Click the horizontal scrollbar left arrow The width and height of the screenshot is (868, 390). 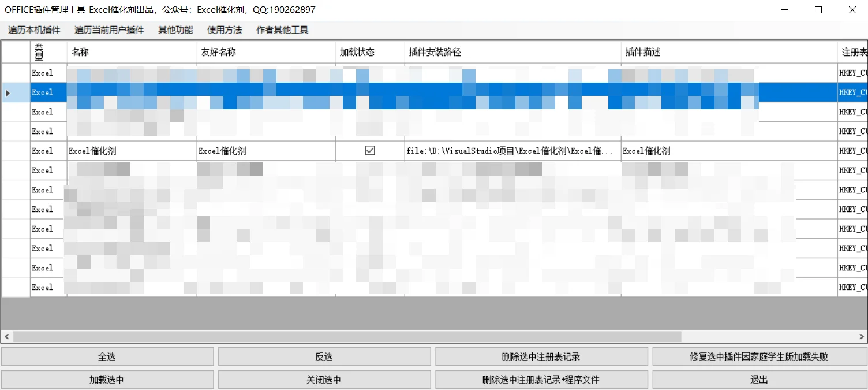7,336
